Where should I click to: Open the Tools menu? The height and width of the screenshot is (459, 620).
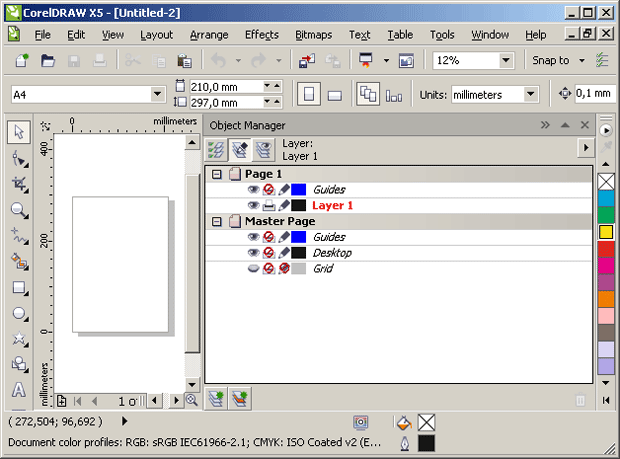tap(442, 35)
